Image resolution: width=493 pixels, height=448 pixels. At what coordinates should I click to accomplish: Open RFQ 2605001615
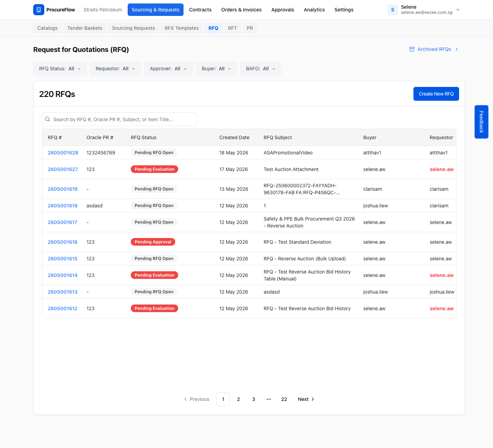click(63, 259)
